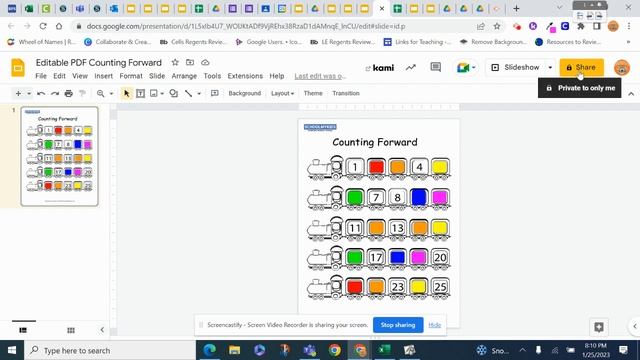Redo the last action
The height and width of the screenshot is (360, 640).
pyautogui.click(x=55, y=93)
